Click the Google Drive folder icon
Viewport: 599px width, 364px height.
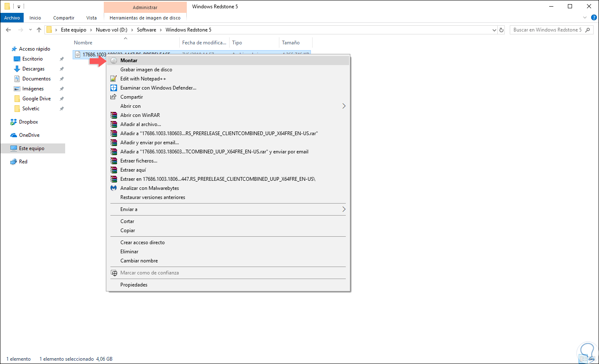(17, 99)
